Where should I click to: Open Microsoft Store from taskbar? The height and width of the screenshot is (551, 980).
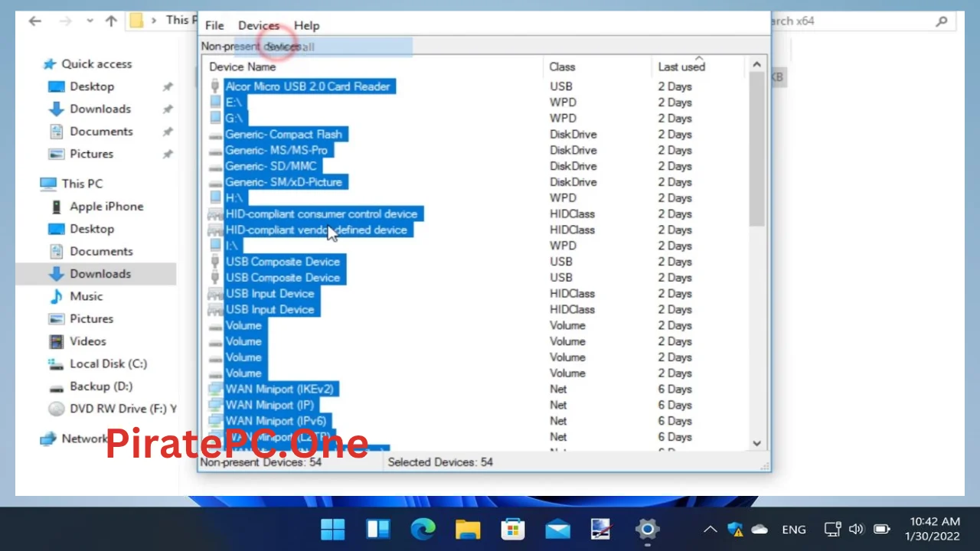tap(513, 529)
